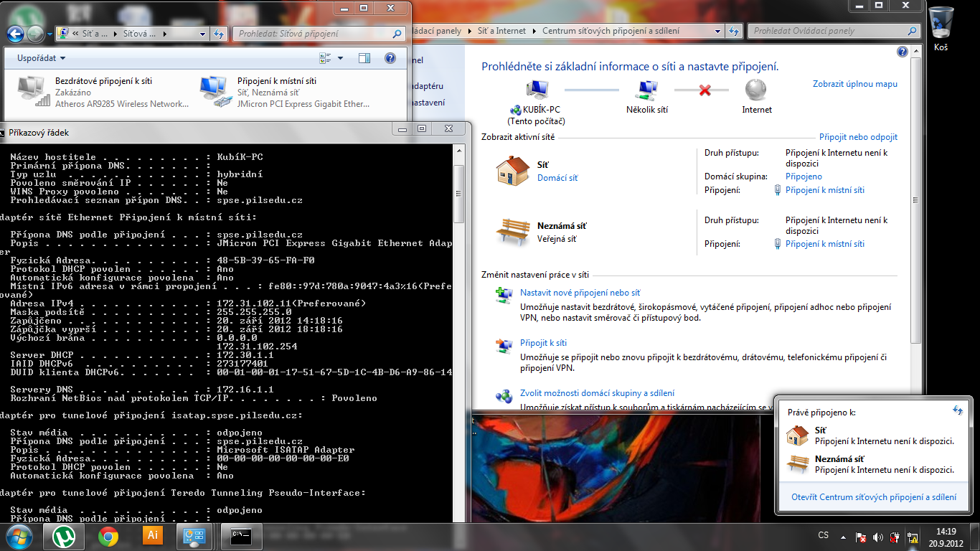Screen dimensions: 980x551
Task: Click the Forward arrow in Síťová připojení window
Action: pyautogui.click(x=35, y=34)
